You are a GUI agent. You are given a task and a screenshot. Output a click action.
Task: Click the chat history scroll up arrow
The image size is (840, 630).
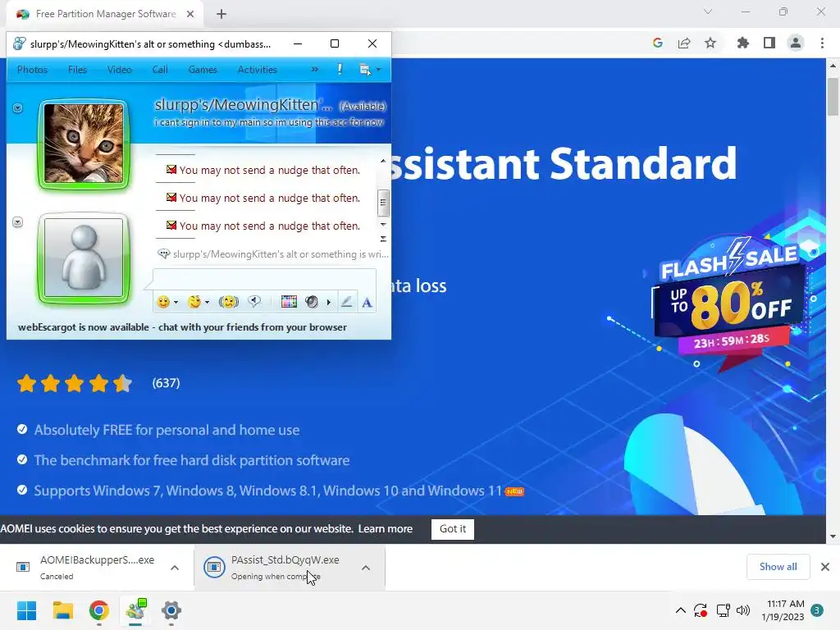[x=383, y=161]
